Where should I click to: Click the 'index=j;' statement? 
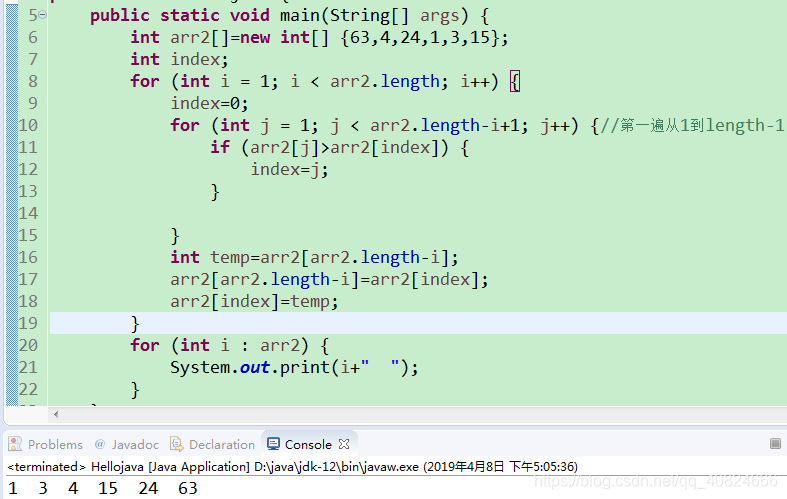pos(290,170)
